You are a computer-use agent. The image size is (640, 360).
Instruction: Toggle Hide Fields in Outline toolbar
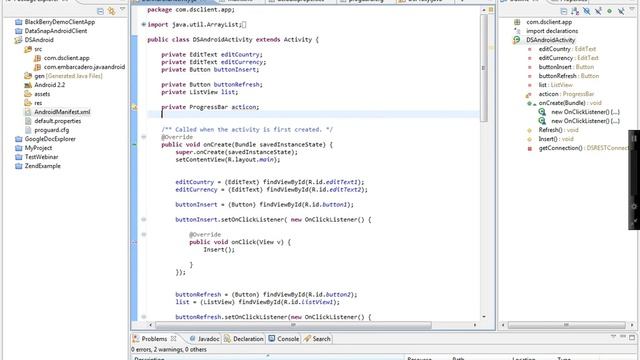[x=587, y=11]
